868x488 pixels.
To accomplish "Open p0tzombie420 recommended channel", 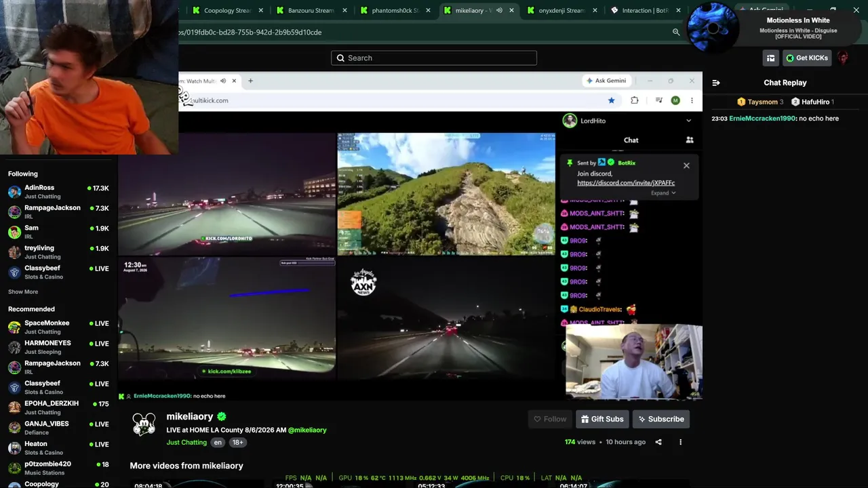I will (59, 468).
